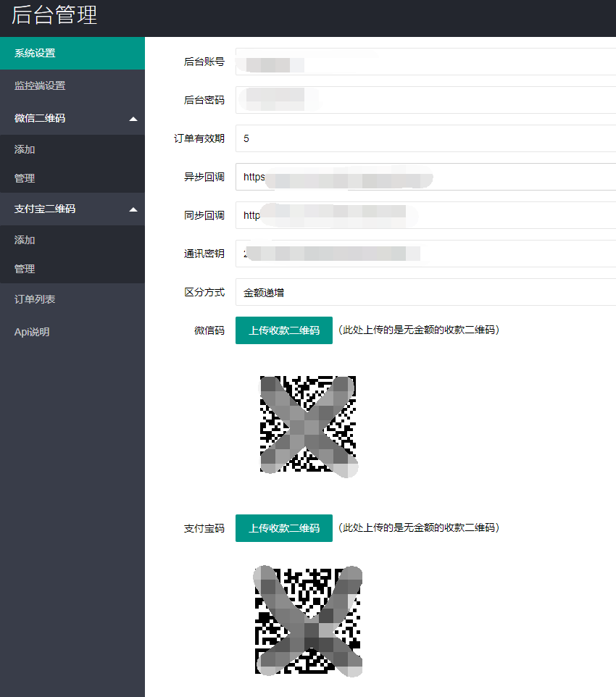616x697 pixels.
Task: Open 管理 under 微信二维码
Action: tap(72, 178)
